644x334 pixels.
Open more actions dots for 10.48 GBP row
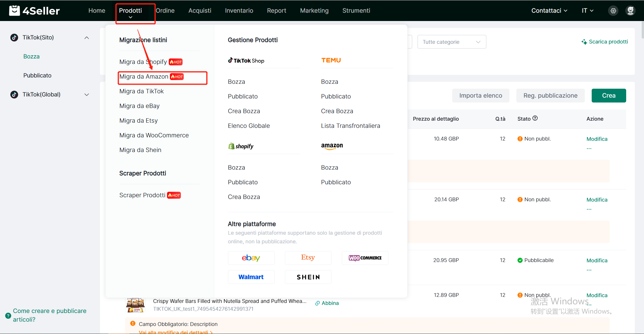(x=589, y=149)
